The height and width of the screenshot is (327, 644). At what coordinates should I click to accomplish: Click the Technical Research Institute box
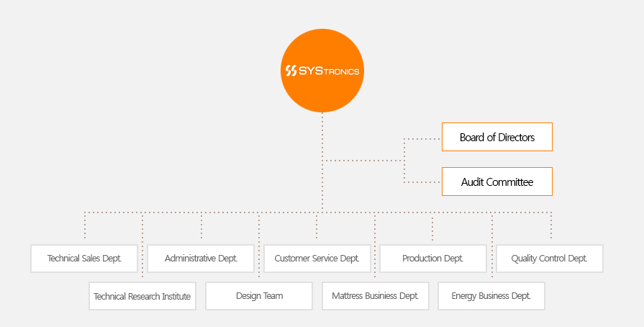(142, 296)
